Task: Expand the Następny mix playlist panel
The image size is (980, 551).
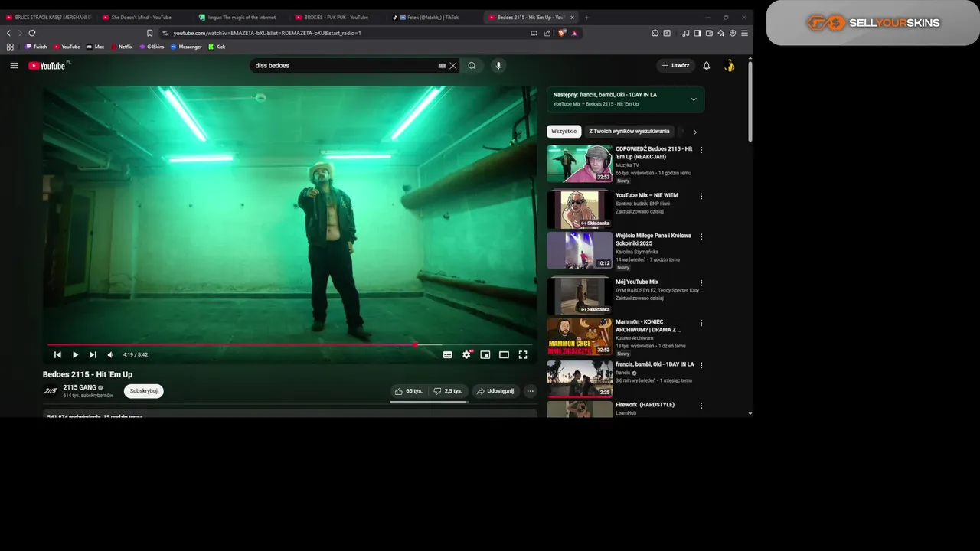Action: tap(694, 99)
